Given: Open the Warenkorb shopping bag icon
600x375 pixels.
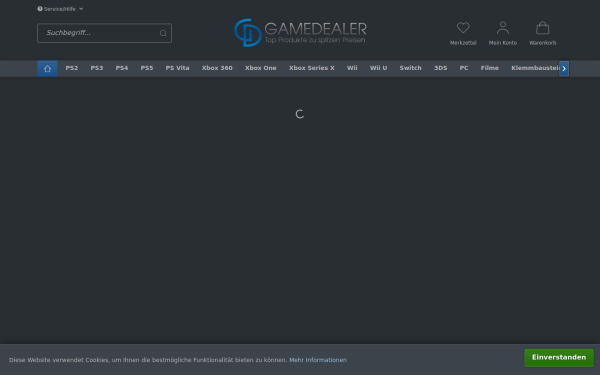Looking at the screenshot, I should tap(543, 28).
